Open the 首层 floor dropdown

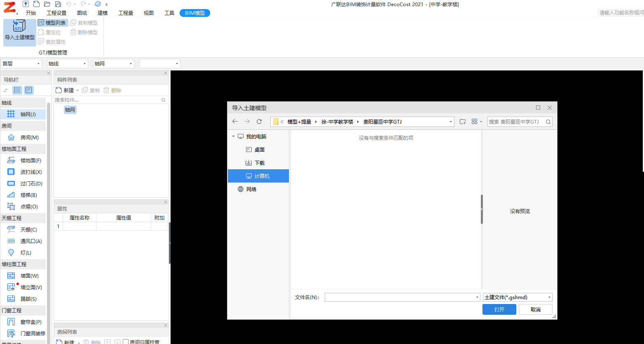[21, 63]
